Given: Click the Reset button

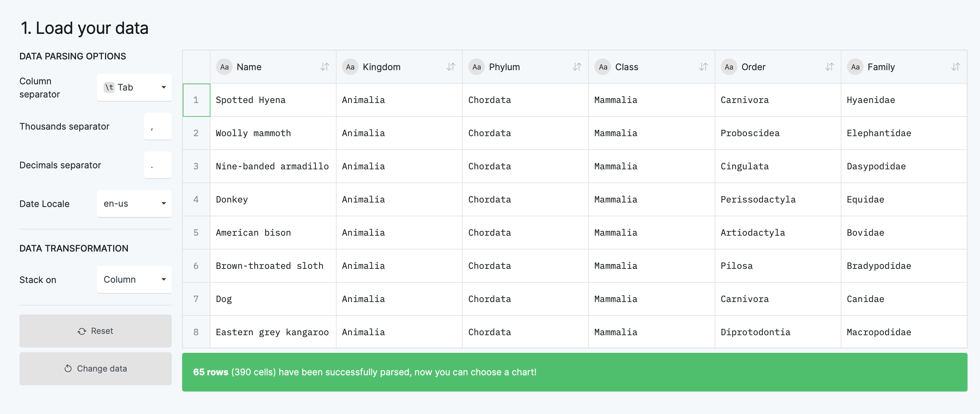Looking at the screenshot, I should [x=95, y=331].
